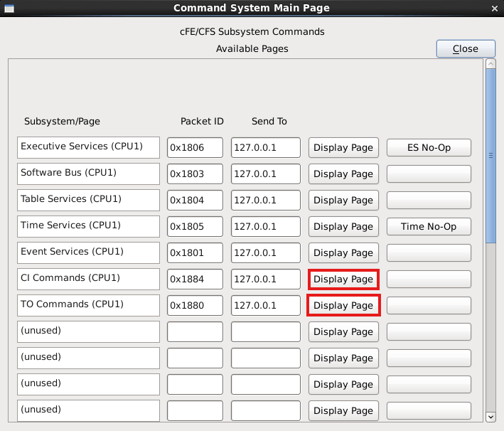504x431 pixels.
Task: Open Display Page for Time Services
Action: pos(343,227)
